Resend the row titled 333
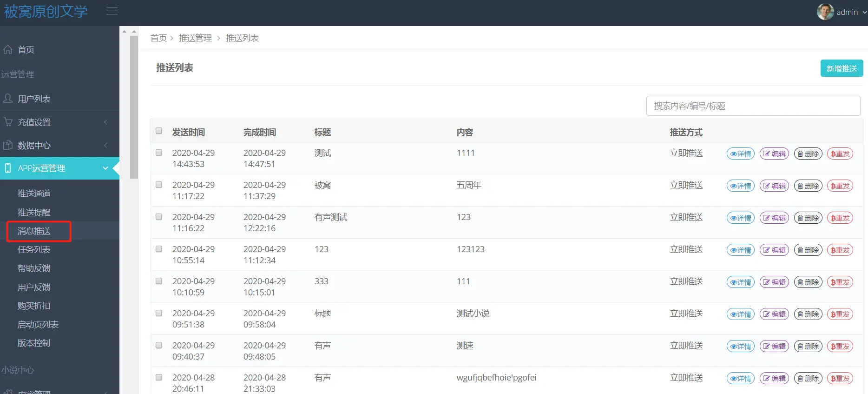Screen dimensions: 868x394 pyautogui.click(x=840, y=282)
